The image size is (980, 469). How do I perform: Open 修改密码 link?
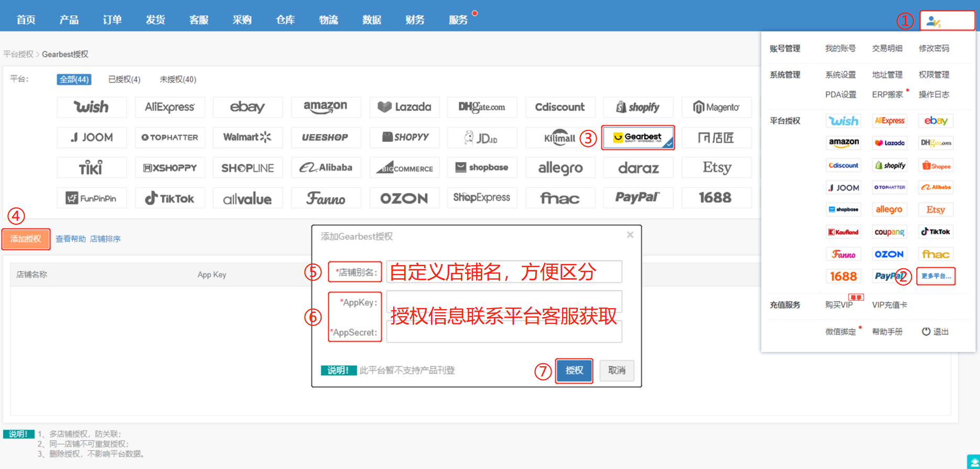point(934,48)
